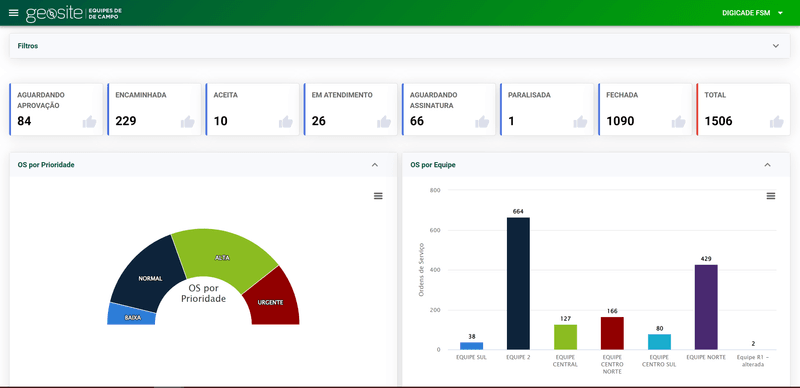Select the Aceita count 10
Image resolution: width=800 pixels, height=388 pixels.
coord(220,122)
